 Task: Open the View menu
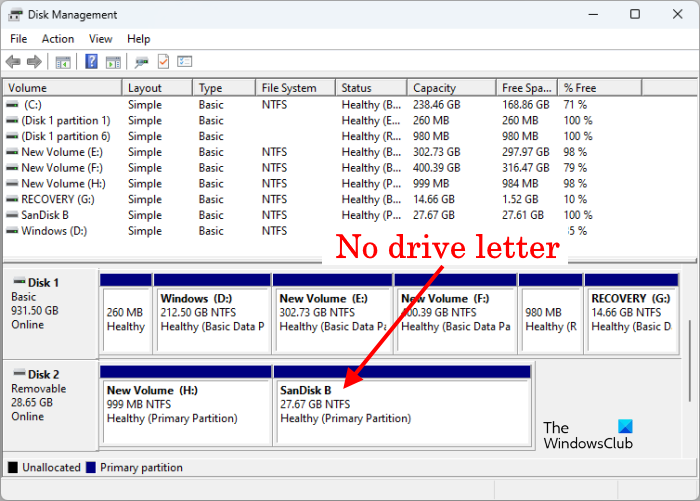100,39
